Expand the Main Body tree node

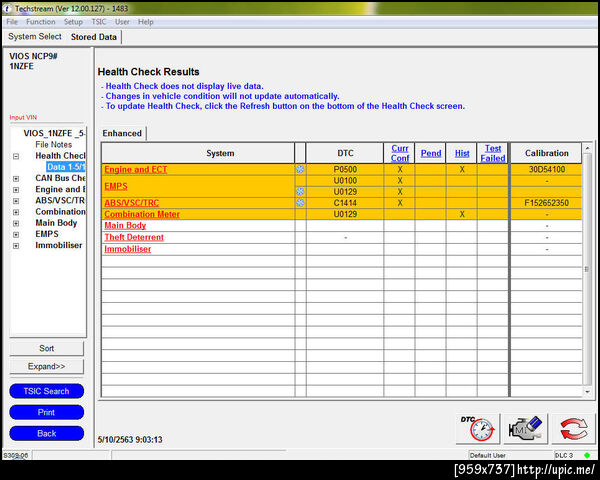pyautogui.click(x=16, y=223)
